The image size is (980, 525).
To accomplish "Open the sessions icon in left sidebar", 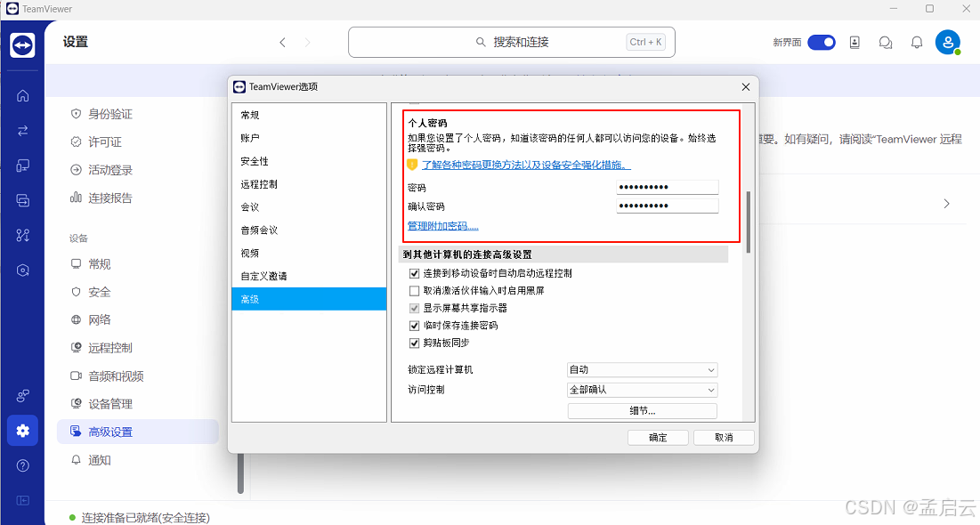I will (22, 200).
